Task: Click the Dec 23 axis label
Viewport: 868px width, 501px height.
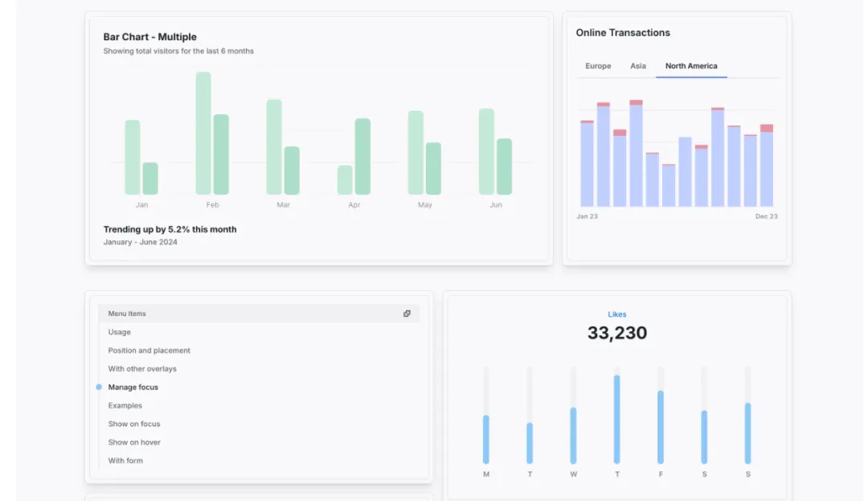Action: tap(766, 216)
